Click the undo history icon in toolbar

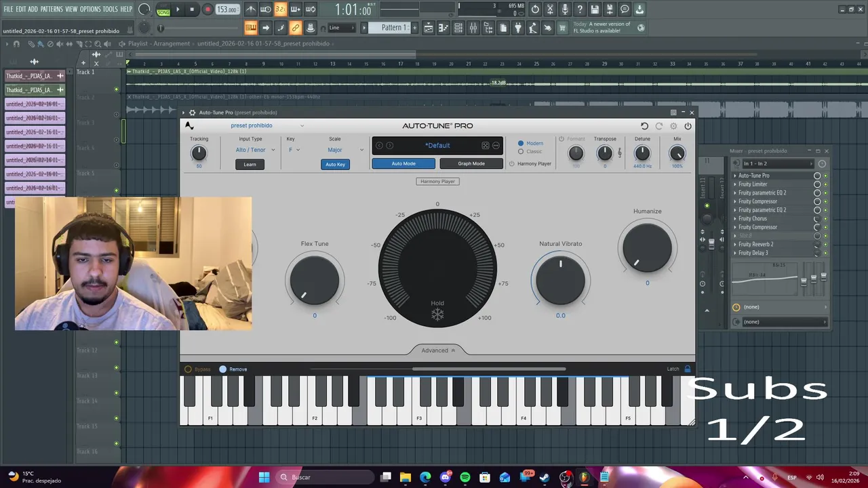click(535, 9)
